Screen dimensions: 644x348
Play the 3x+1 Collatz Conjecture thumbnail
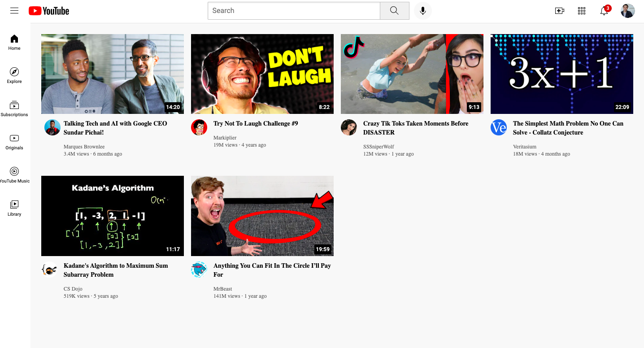click(562, 74)
